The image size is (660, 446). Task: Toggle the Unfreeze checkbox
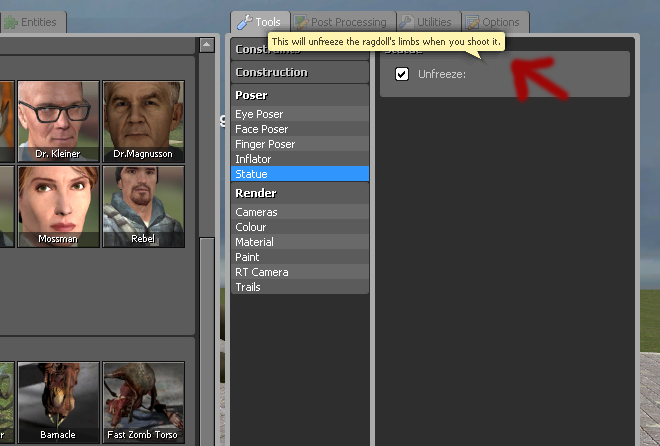(402, 74)
